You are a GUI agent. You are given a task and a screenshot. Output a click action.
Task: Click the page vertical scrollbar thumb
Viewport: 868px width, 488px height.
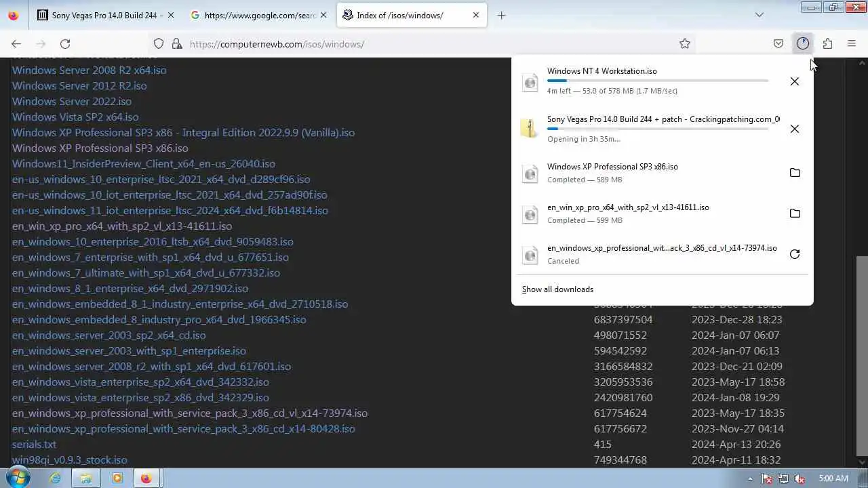pos(862,357)
